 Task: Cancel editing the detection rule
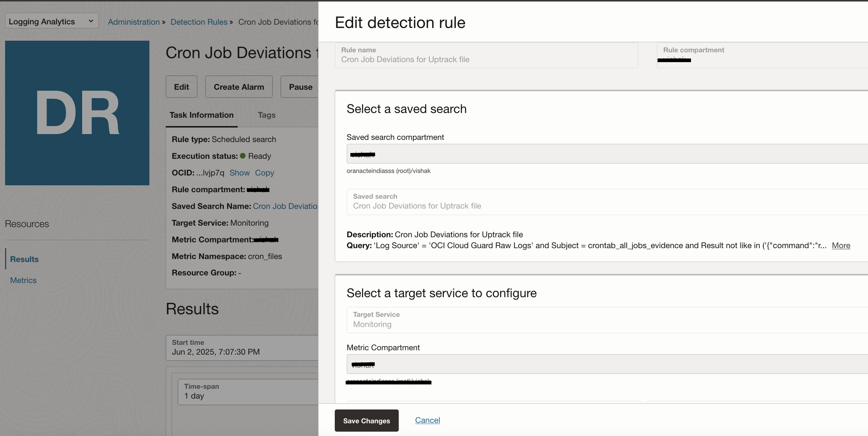tap(427, 420)
